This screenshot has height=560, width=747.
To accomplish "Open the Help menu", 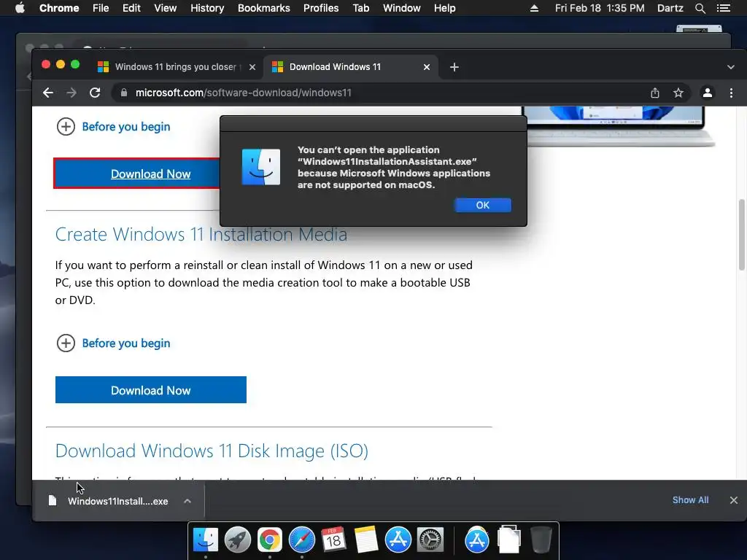I will coord(444,8).
